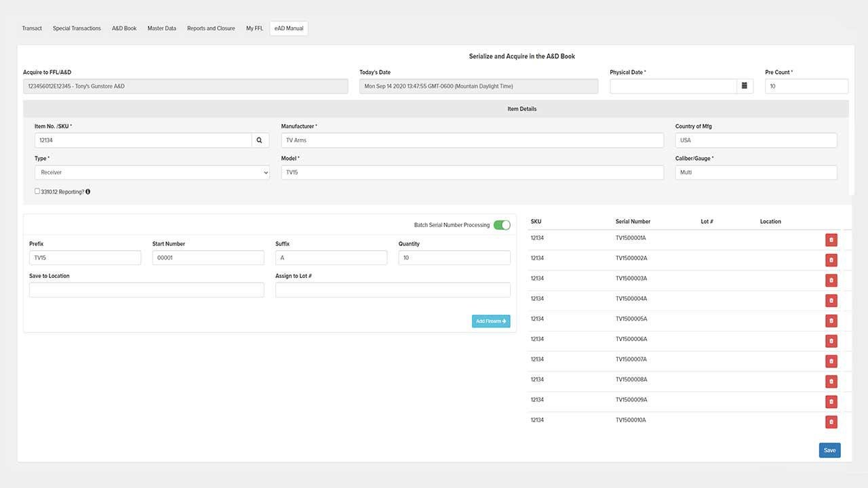Click the Save to Location field
The height and width of the screenshot is (488, 868).
coord(146,290)
